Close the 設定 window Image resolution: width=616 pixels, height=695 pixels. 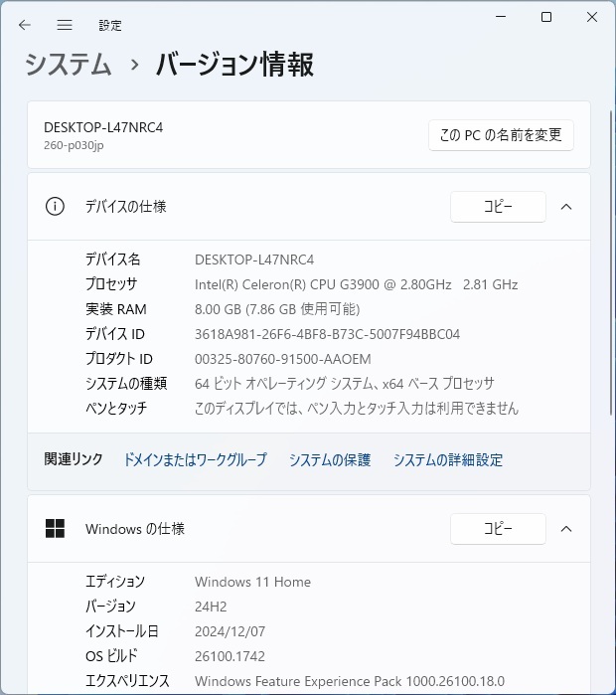[x=592, y=17]
